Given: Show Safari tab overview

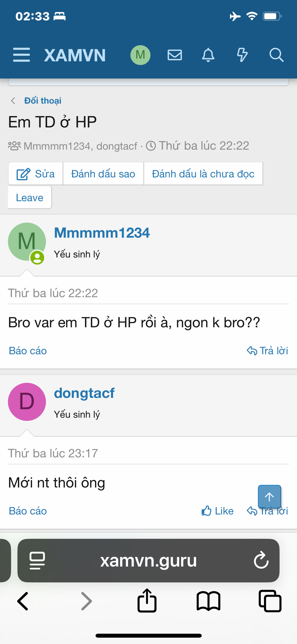Looking at the screenshot, I should point(270,601).
